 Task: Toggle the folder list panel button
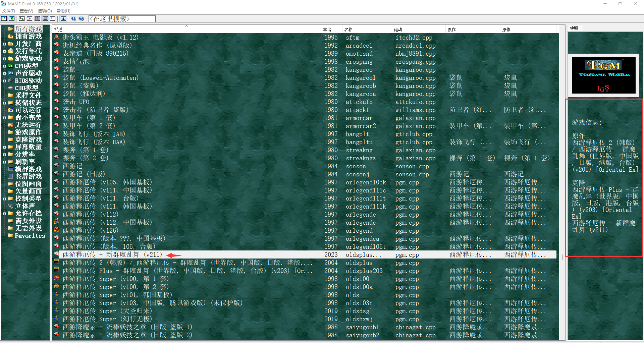(x=4, y=19)
